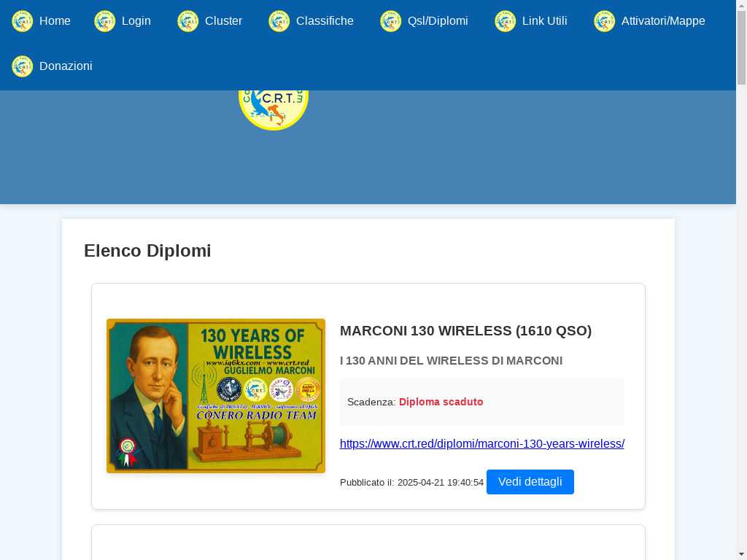
Task: Open the Home menu item
Action: (55, 21)
